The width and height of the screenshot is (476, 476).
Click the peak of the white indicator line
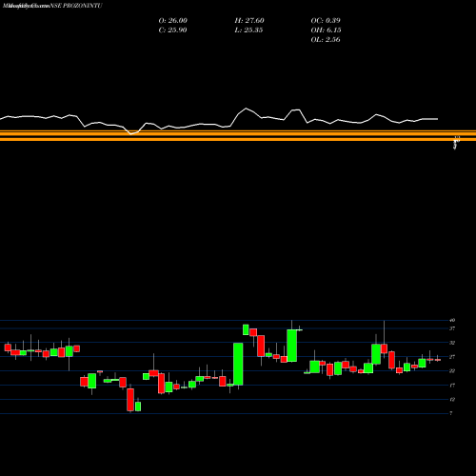pos(246,109)
